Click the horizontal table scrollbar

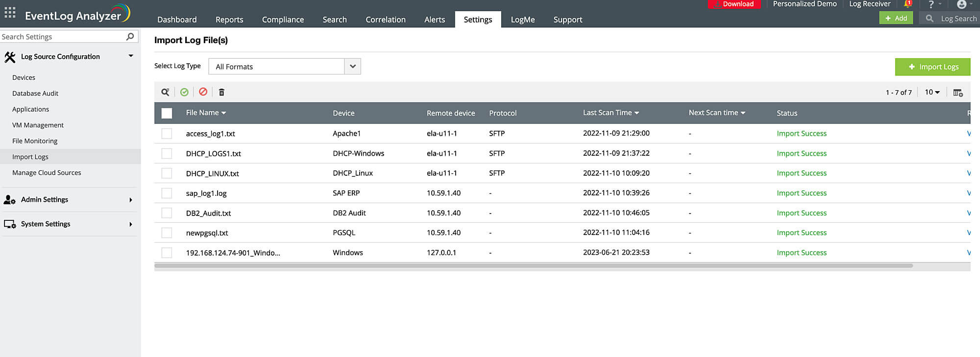(x=534, y=266)
